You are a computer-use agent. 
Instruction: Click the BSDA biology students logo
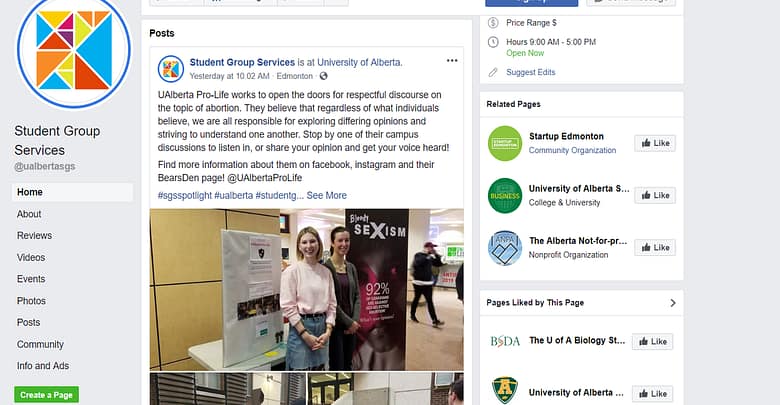coord(504,341)
